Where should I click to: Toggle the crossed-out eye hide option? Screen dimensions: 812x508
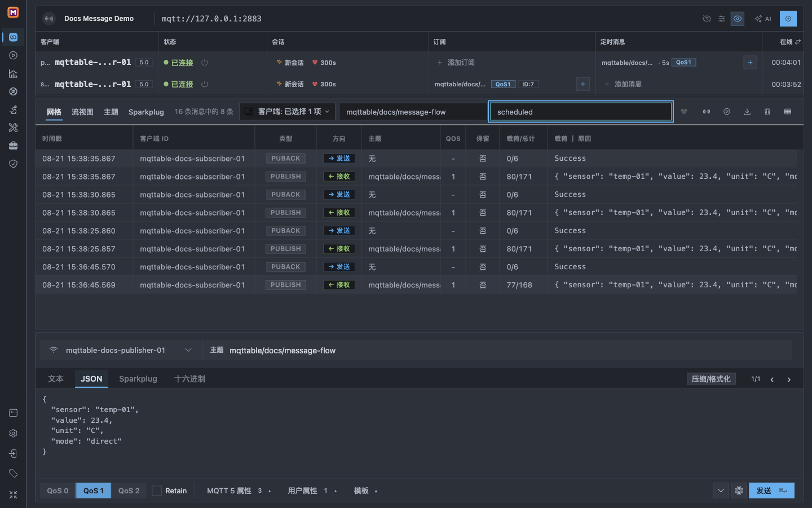coord(707,19)
